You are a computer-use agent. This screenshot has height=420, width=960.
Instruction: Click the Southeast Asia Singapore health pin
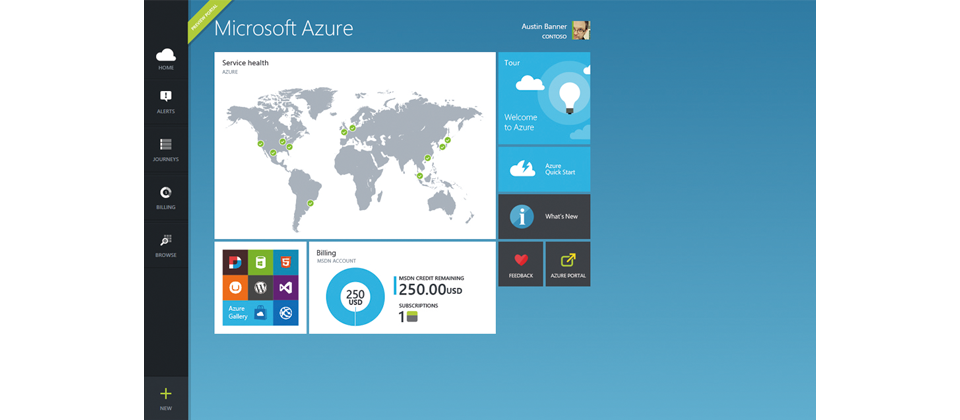[x=420, y=176]
